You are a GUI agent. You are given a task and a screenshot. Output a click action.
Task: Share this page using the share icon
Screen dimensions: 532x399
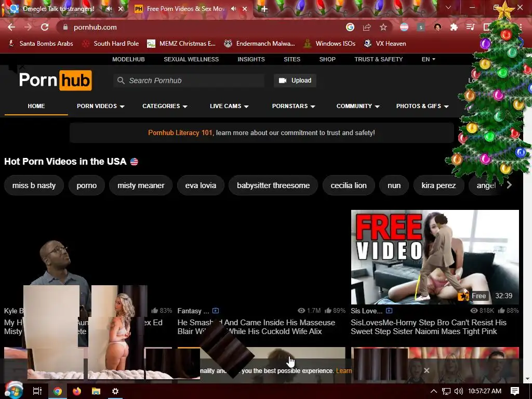pyautogui.click(x=367, y=27)
